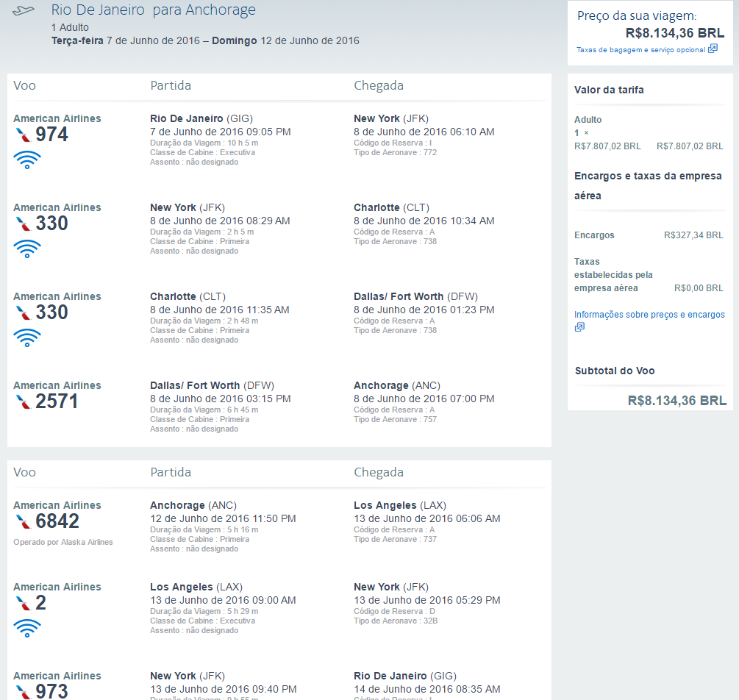
Task: Click Código de Reserva : I
Action: pyautogui.click(x=393, y=143)
